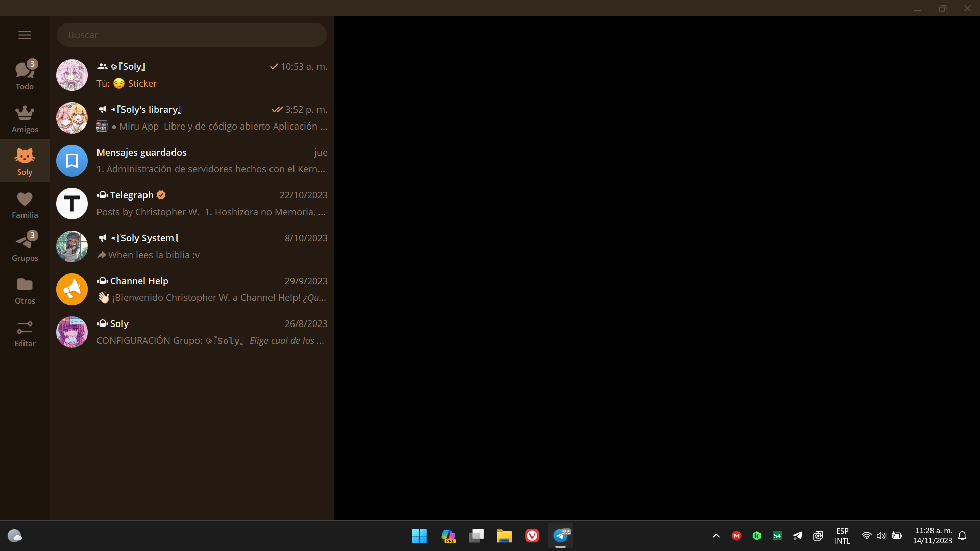Open Telegram's hamburger menu
The height and width of the screenshot is (551, 980).
(x=24, y=35)
